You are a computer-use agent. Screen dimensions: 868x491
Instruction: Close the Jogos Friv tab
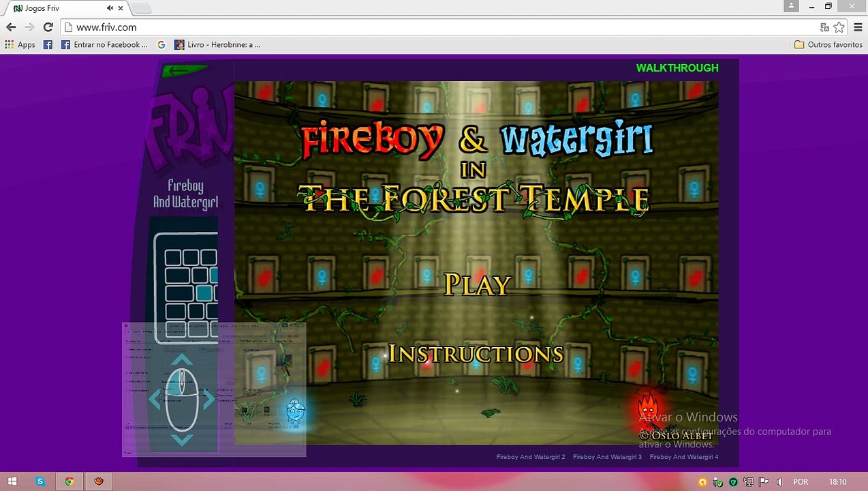(120, 8)
